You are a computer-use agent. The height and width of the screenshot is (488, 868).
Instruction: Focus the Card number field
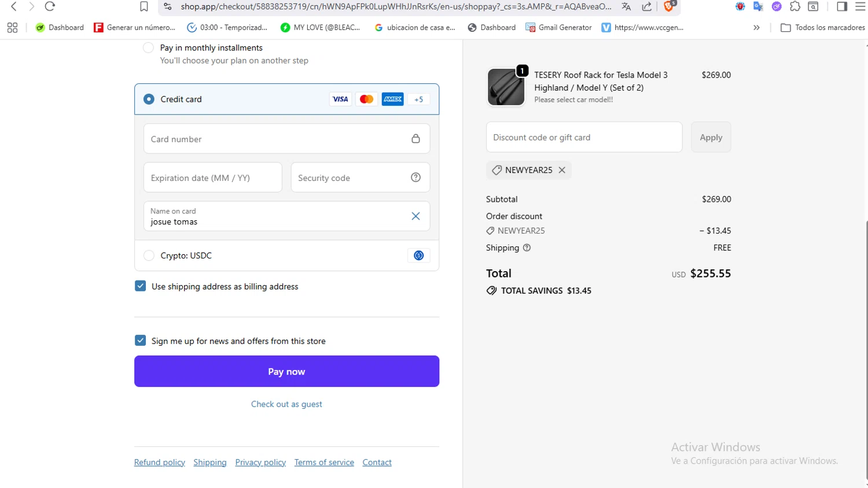286,139
